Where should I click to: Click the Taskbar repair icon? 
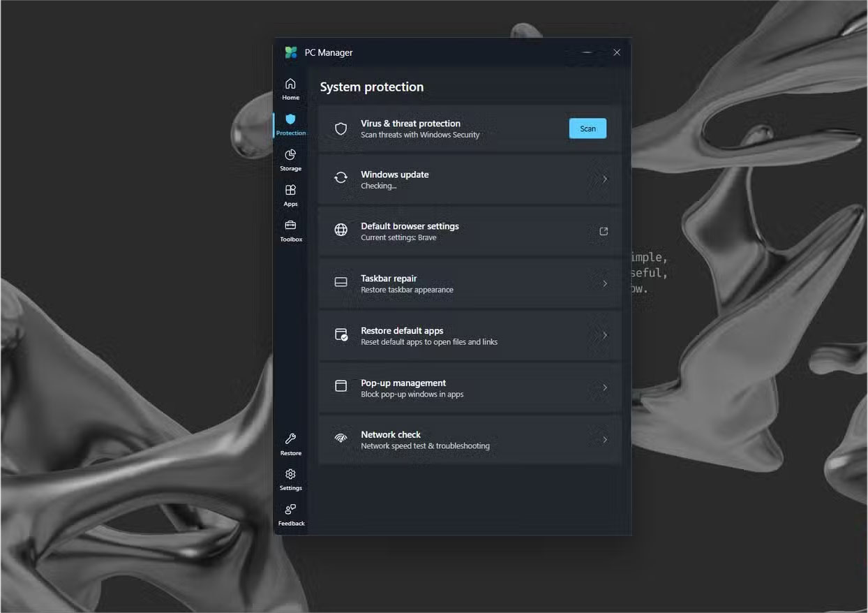click(x=341, y=282)
